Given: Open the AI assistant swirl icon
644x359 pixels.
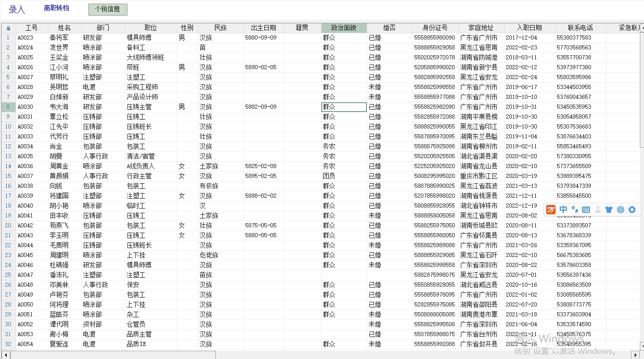Looking at the screenshot, I should [621, 210].
